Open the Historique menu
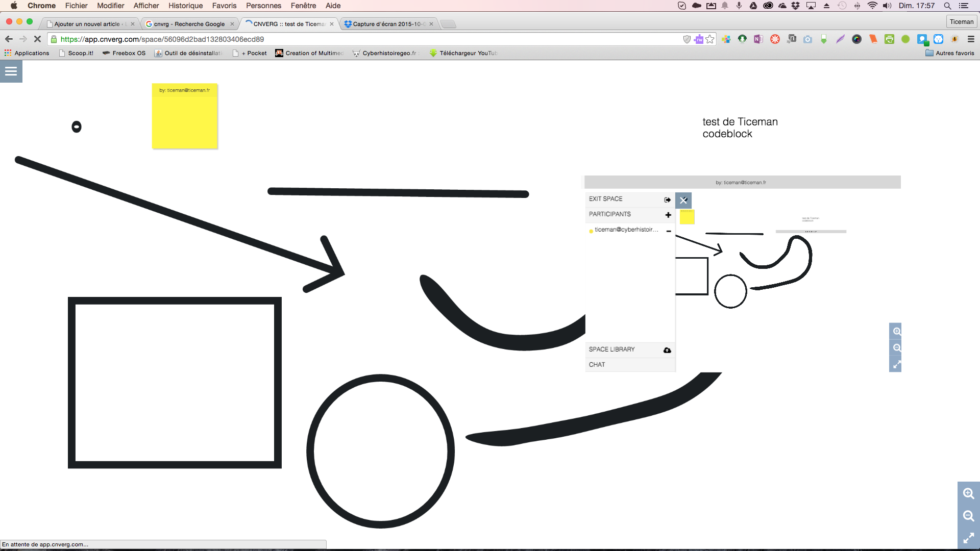The height and width of the screenshot is (551, 980). tap(185, 6)
